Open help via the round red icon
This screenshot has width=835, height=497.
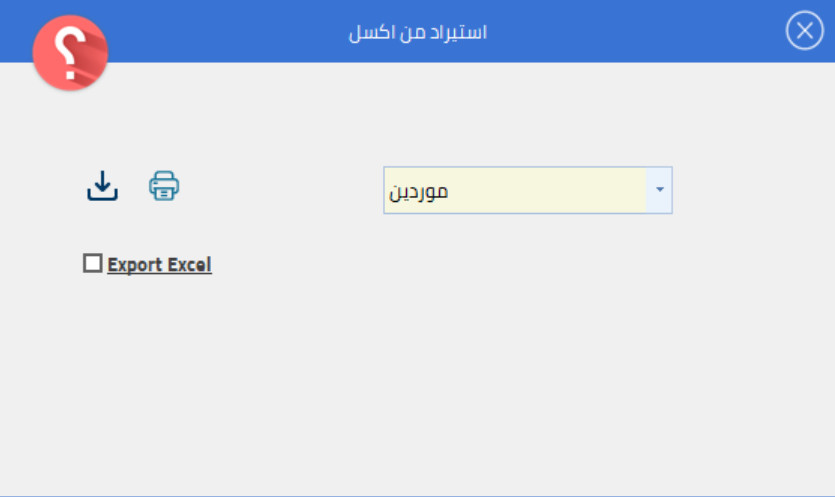pyautogui.click(x=70, y=53)
